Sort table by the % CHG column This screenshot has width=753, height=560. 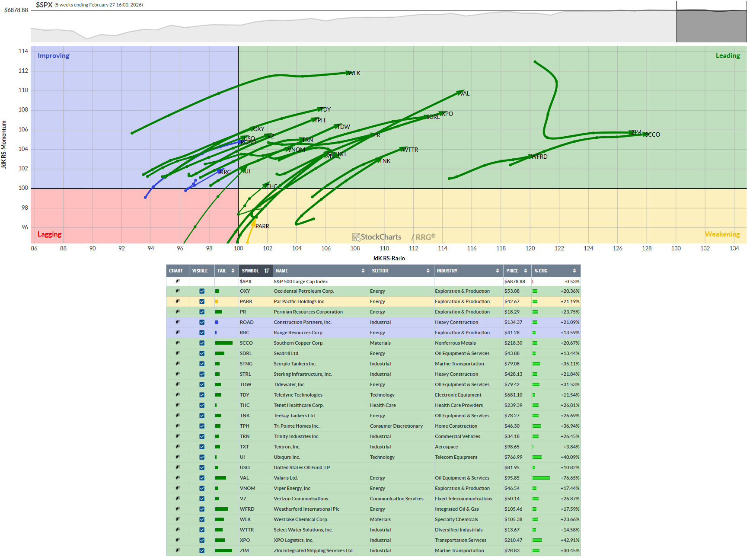[555, 271]
